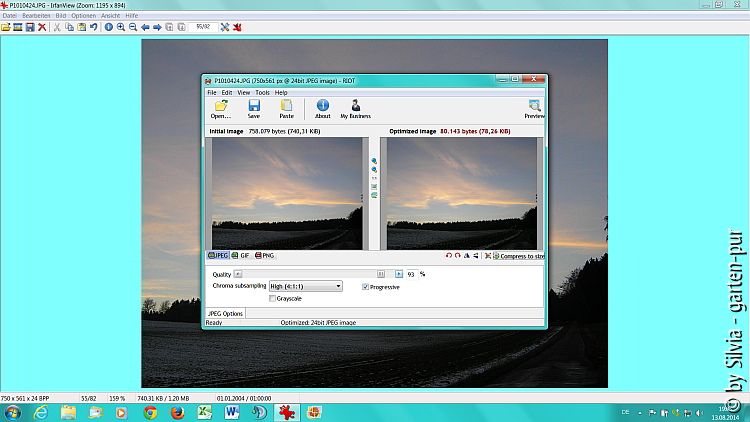Screen dimensions: 750x422
Task: Open the Tools menu in RIOT
Action: 262,92
